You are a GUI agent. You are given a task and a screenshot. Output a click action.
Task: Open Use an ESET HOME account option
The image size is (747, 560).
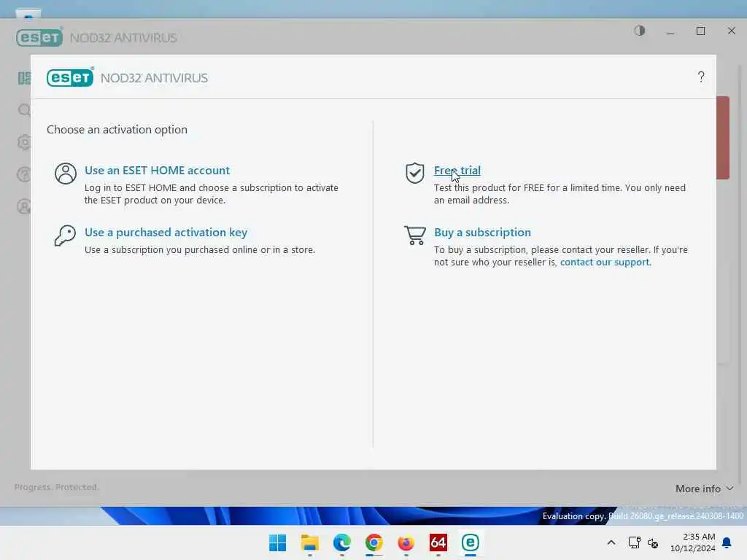click(x=158, y=171)
